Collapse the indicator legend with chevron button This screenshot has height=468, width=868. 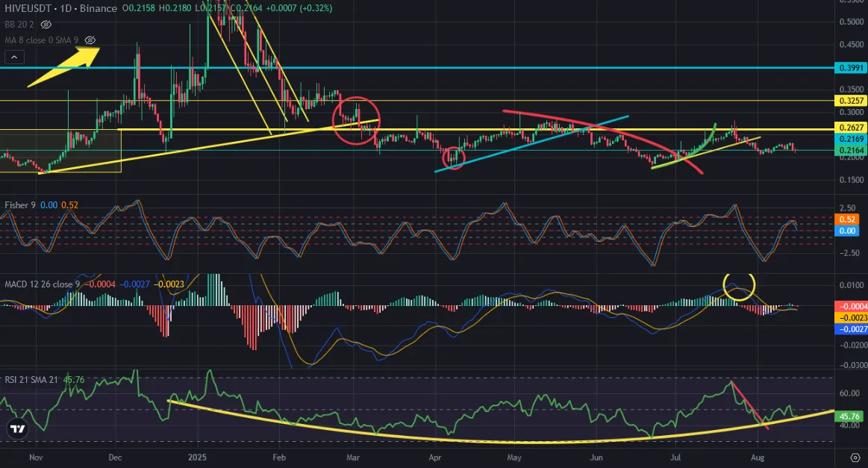[x=14, y=57]
